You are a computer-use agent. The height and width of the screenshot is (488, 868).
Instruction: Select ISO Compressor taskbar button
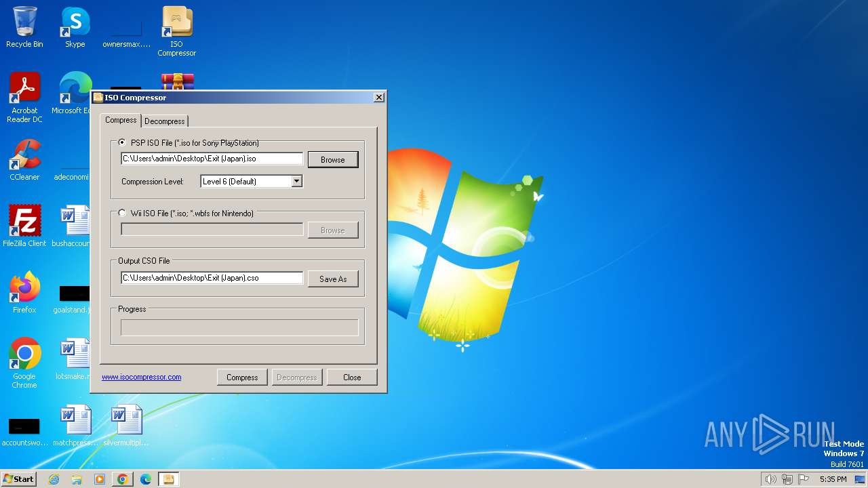point(169,479)
